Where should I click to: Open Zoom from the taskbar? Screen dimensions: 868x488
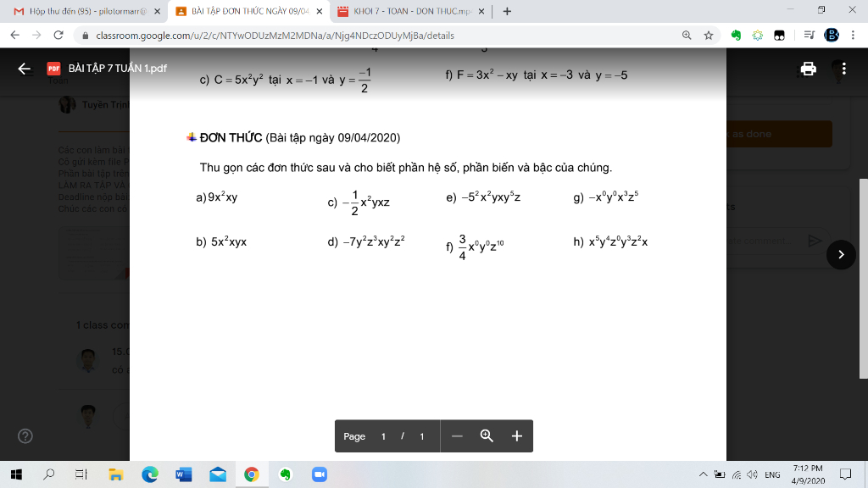click(320, 474)
